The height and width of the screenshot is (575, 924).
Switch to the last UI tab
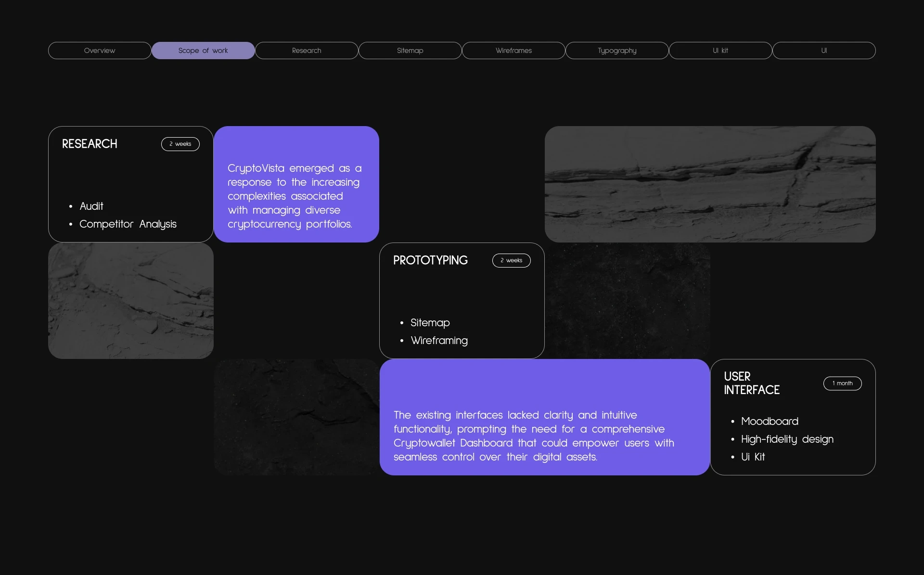(x=824, y=51)
